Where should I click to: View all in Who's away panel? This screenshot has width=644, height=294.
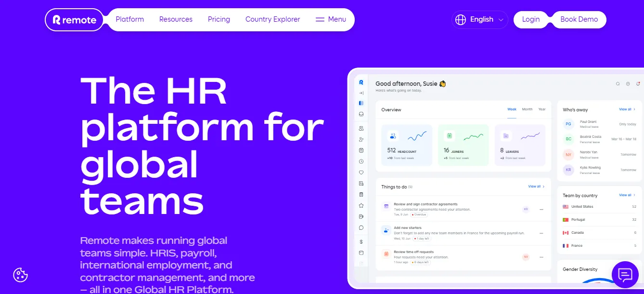click(x=627, y=109)
